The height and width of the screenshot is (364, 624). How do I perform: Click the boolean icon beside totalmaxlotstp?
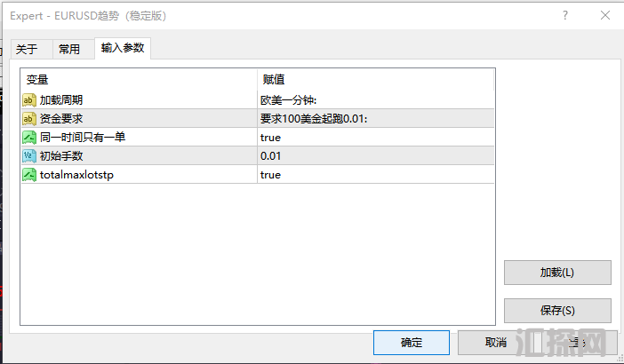pyautogui.click(x=29, y=174)
